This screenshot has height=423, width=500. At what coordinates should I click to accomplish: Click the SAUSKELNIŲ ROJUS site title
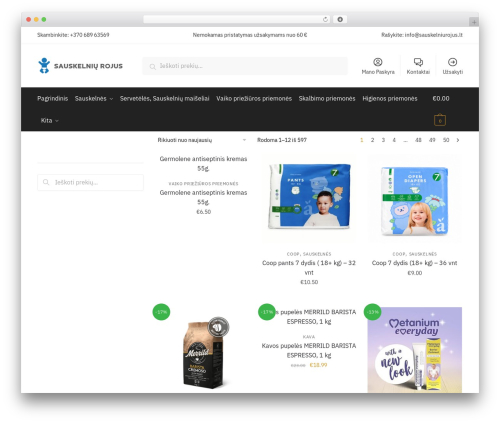(88, 66)
